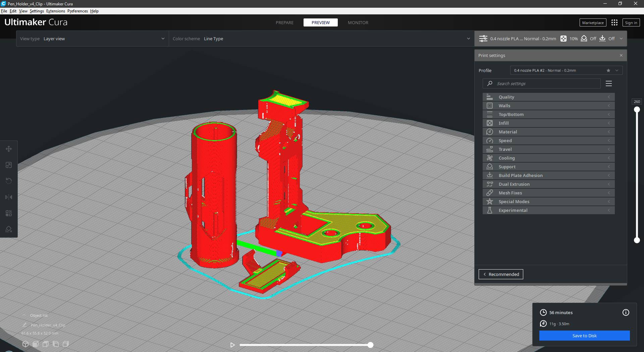This screenshot has height=352, width=644.
Task: Expand the Walls settings category
Action: tap(549, 106)
